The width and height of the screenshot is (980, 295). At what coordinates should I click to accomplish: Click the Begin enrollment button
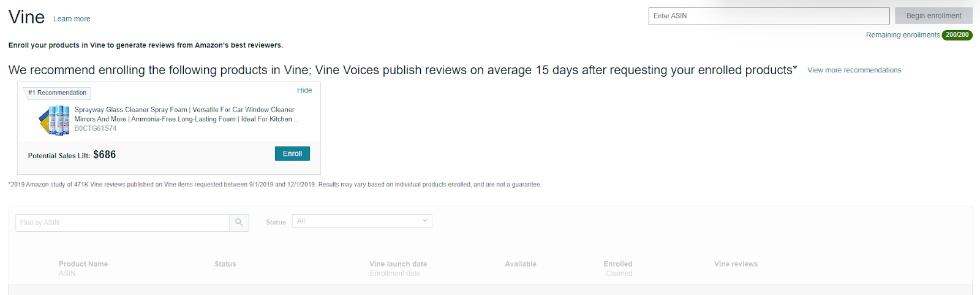coord(933,16)
